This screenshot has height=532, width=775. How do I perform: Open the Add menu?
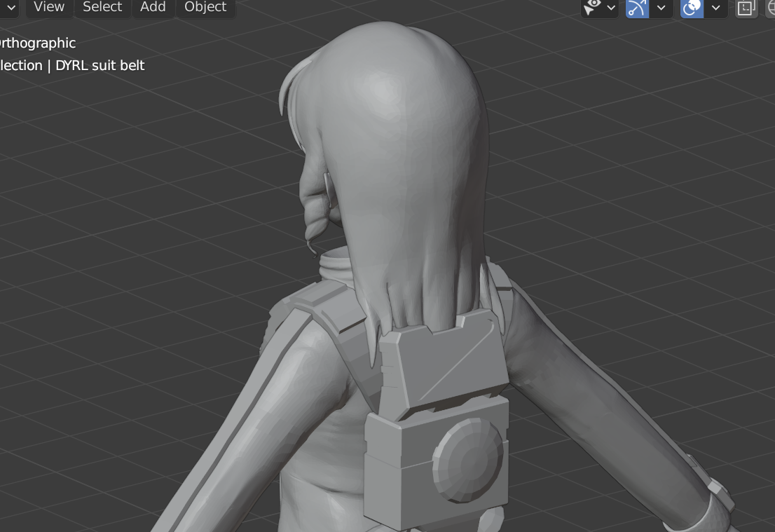(x=153, y=7)
